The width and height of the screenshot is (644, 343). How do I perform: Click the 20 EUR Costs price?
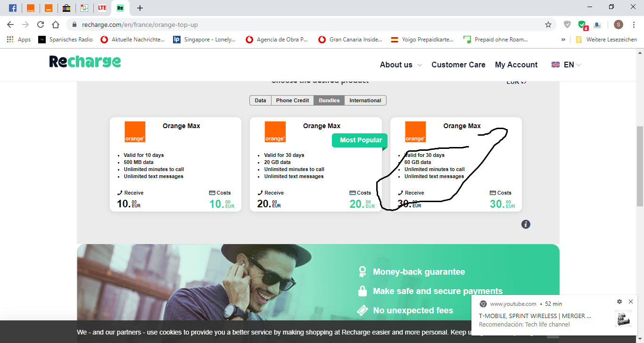pos(362,204)
